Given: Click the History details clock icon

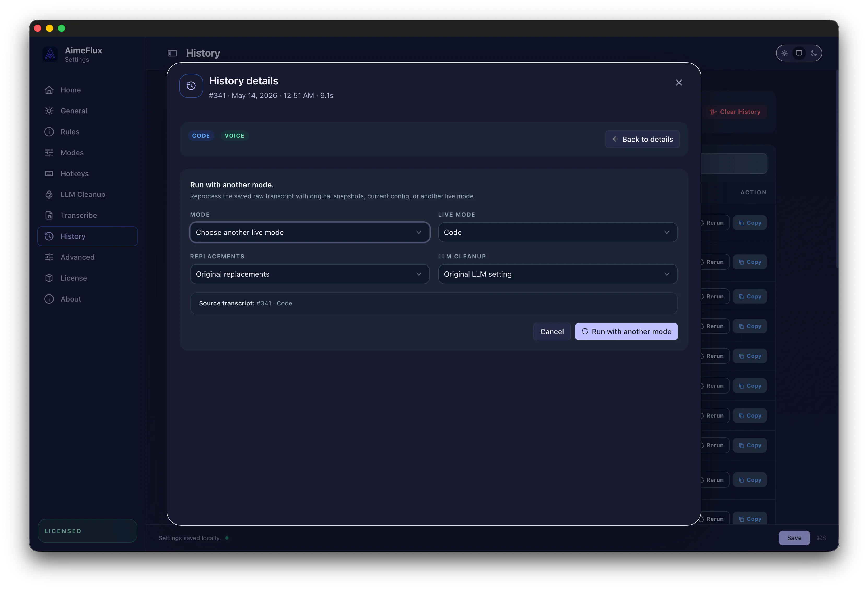Looking at the screenshot, I should [191, 86].
